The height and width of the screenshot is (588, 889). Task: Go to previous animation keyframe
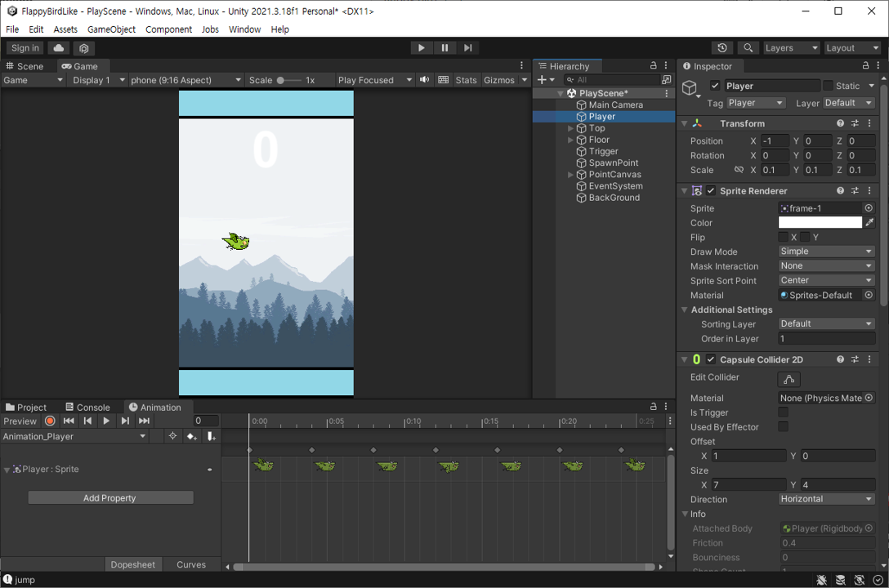[87, 421]
